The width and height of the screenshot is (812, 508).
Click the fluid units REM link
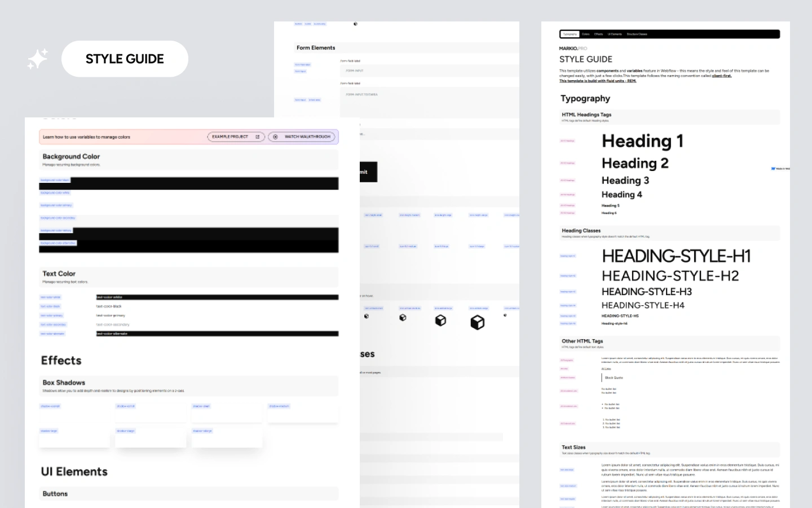pyautogui.click(x=598, y=80)
